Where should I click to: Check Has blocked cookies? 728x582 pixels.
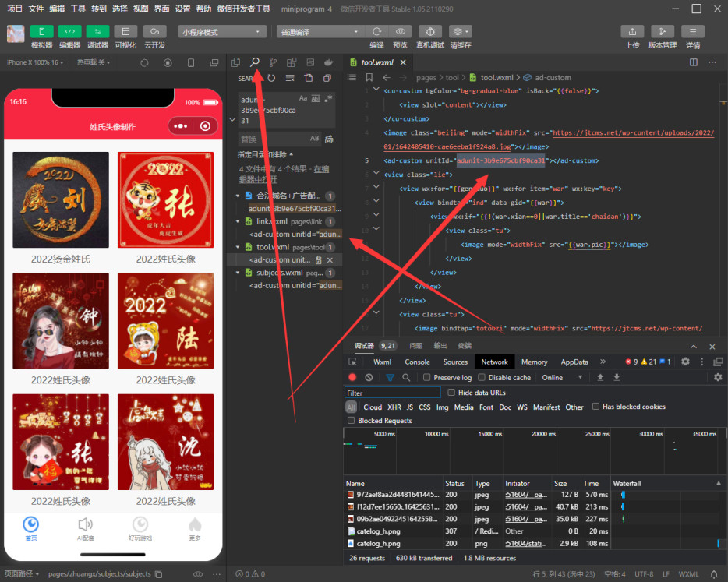(595, 407)
